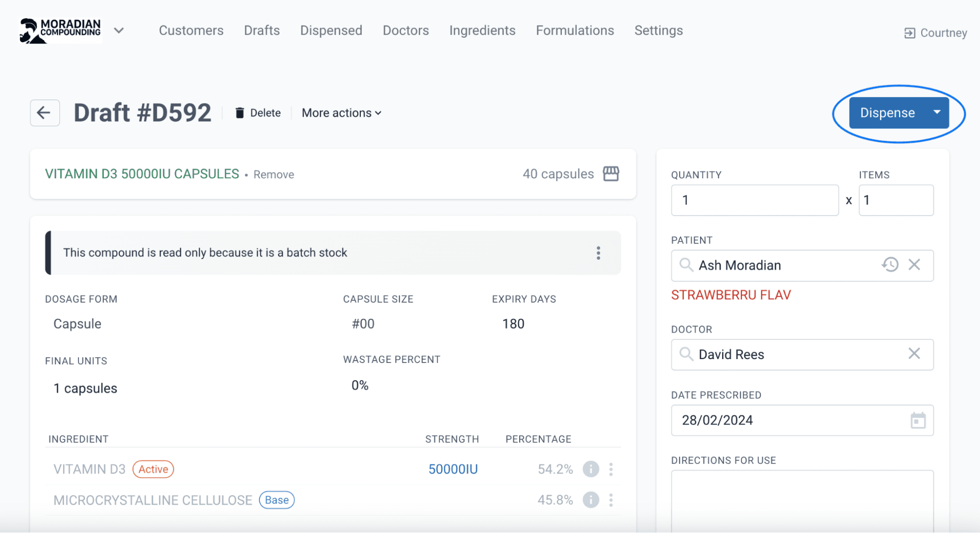Click the Dispense button

tap(887, 113)
